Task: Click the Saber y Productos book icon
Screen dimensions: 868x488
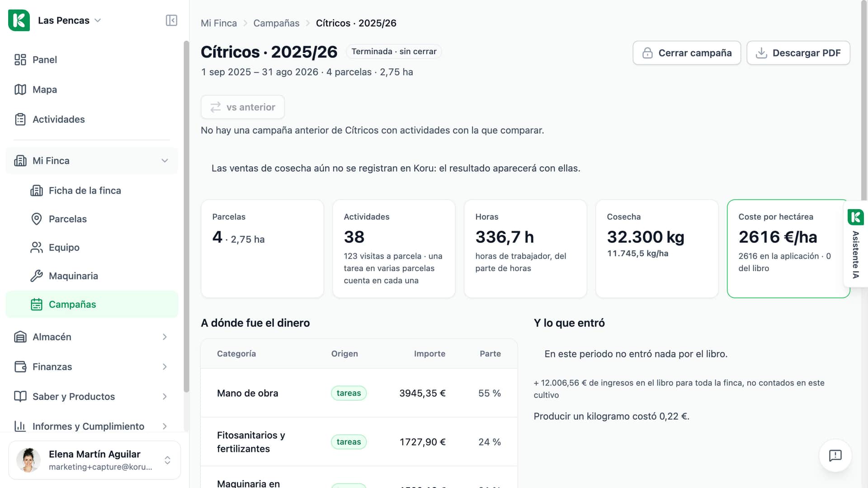Action: (20, 397)
